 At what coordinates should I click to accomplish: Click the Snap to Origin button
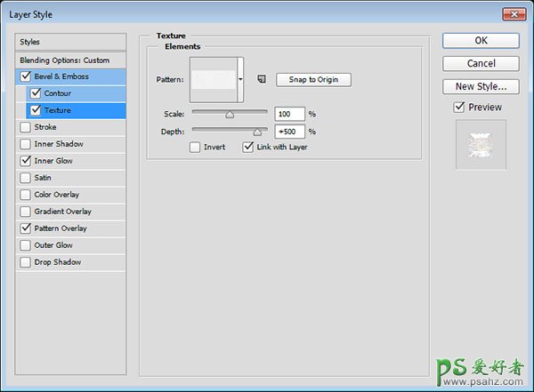click(x=313, y=79)
